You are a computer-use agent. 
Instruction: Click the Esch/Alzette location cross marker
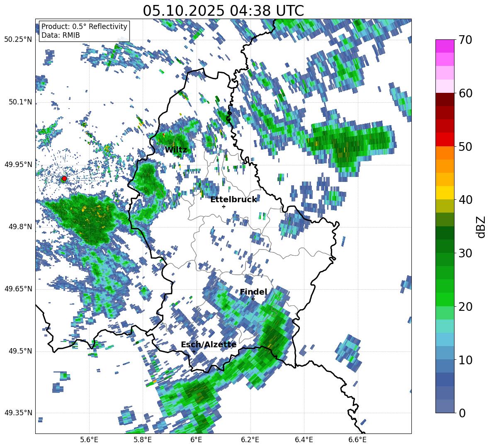point(194,351)
